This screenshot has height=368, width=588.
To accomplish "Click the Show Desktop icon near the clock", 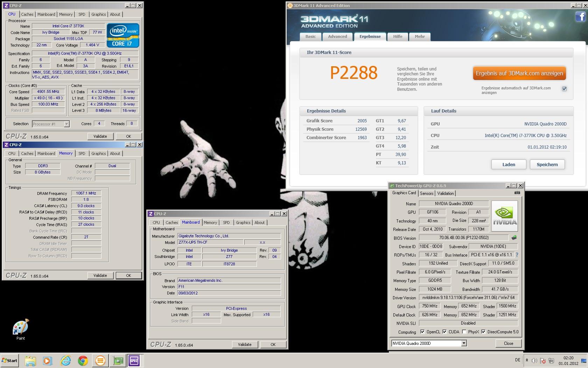I will 584,361.
